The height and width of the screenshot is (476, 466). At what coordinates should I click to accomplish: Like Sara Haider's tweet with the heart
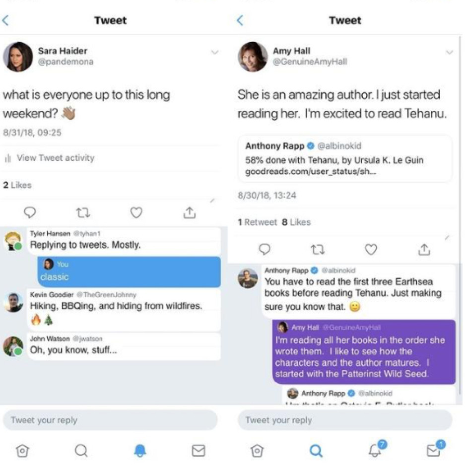click(x=136, y=212)
